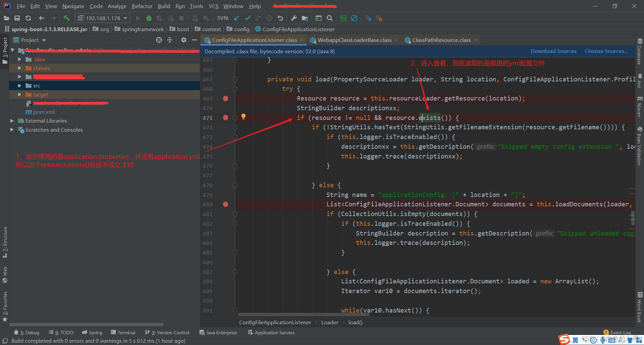Select pom.xml in project tree

pos(44,112)
